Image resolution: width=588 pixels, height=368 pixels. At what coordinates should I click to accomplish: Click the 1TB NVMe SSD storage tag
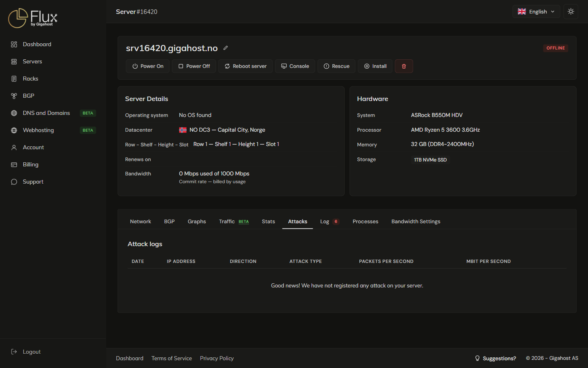(430, 160)
